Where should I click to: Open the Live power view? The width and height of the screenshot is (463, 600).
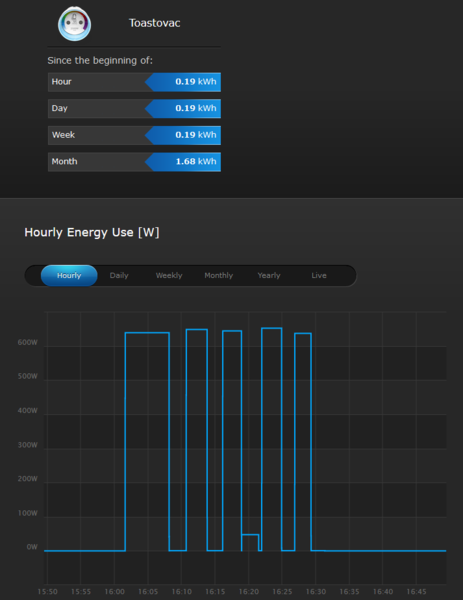pyautogui.click(x=319, y=276)
